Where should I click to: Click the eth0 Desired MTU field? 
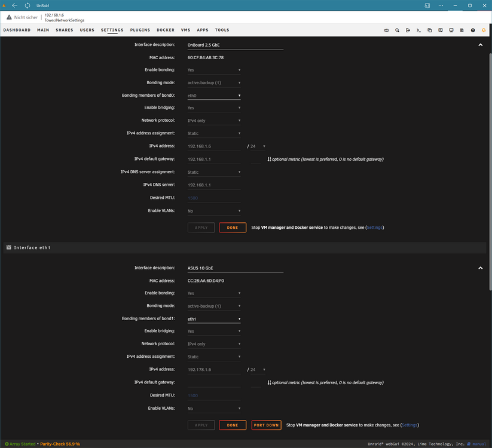point(214,198)
